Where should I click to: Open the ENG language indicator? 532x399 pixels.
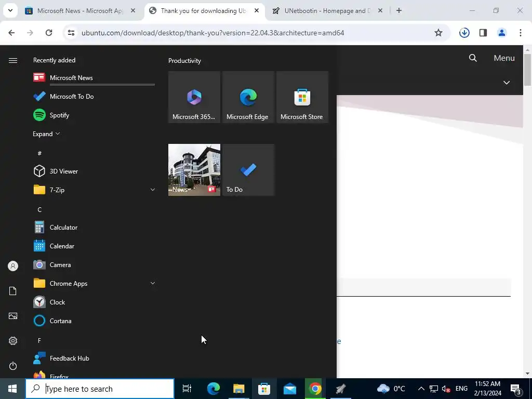[x=461, y=389]
